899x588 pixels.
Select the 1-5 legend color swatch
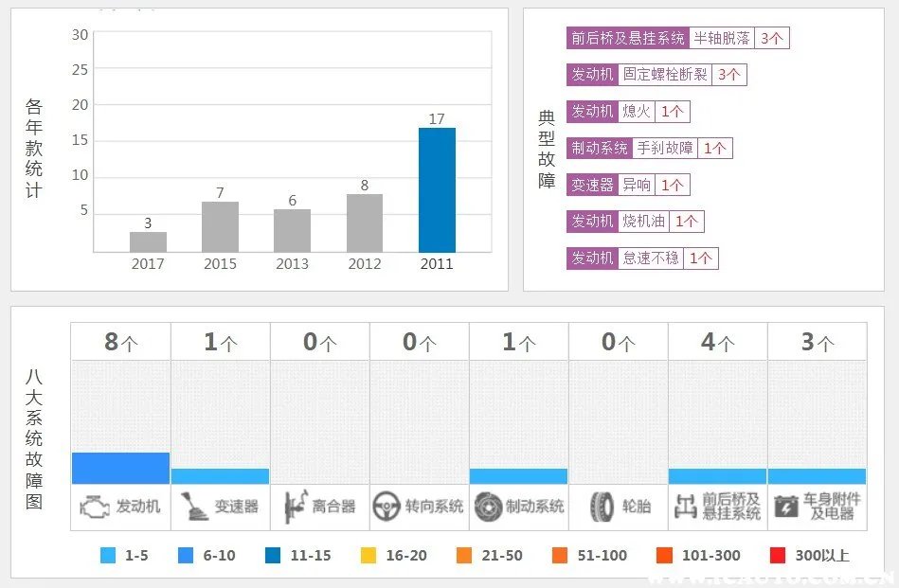pyautogui.click(x=109, y=555)
